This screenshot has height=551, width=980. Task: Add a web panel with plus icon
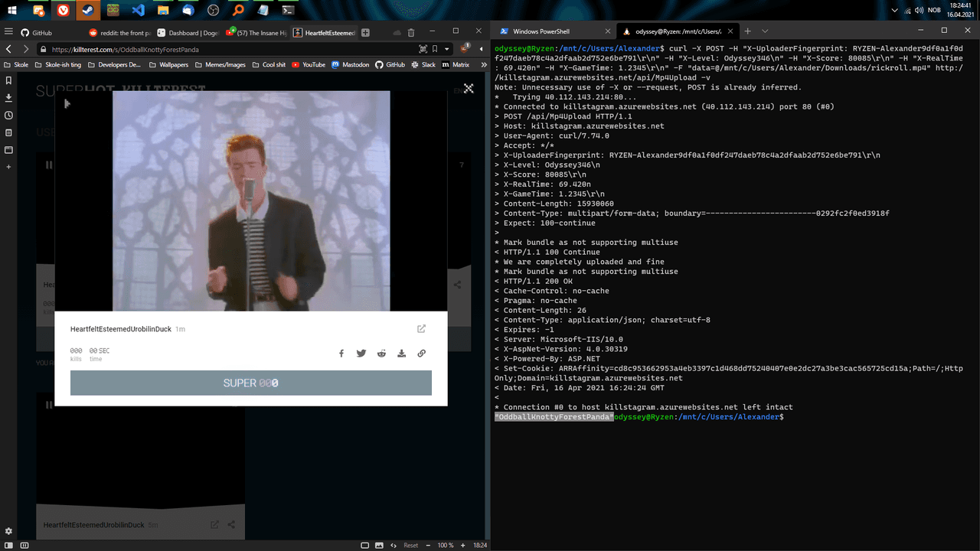[x=8, y=167]
